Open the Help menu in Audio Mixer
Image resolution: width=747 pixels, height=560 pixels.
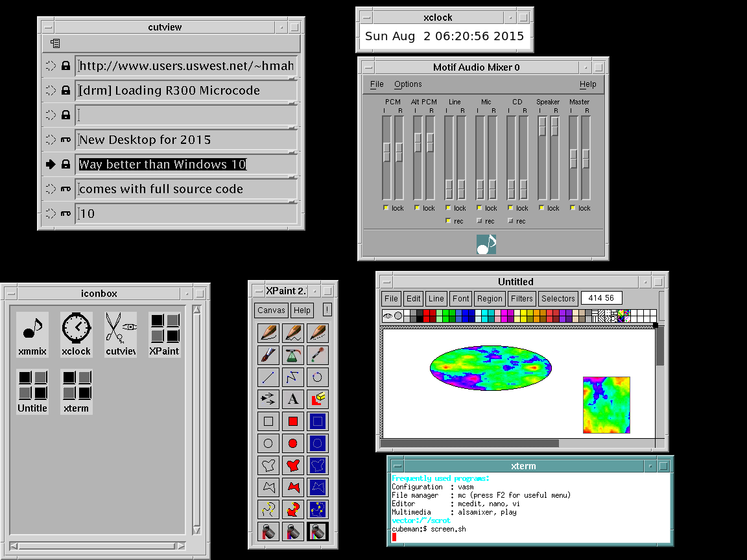(x=588, y=84)
